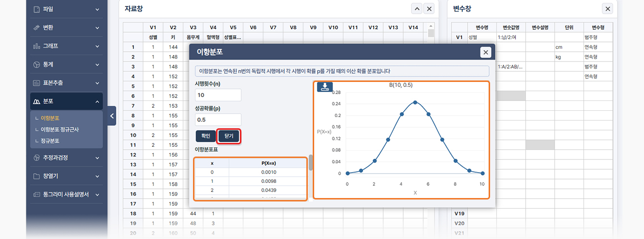
Task: Click the 이항분포표 table scrollbar
Action: [311, 163]
